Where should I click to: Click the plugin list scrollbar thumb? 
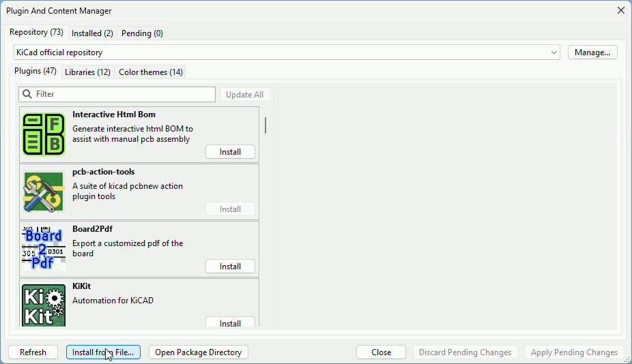tap(265, 125)
